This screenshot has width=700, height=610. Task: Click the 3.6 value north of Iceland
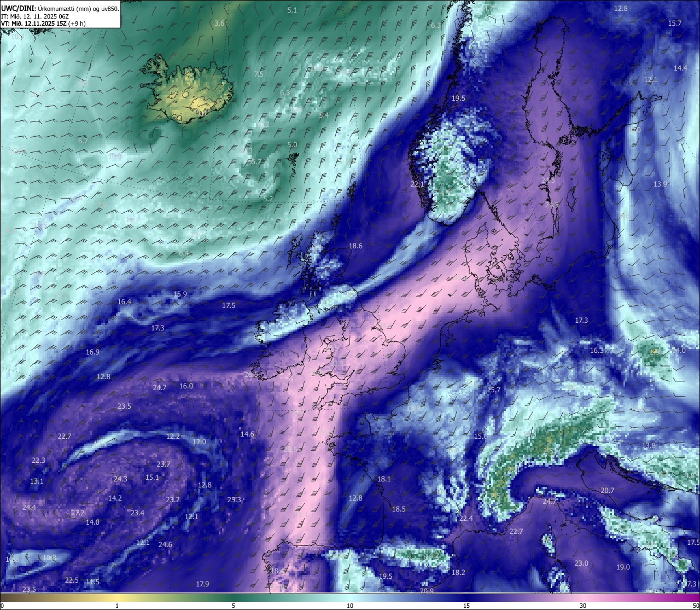(x=219, y=23)
